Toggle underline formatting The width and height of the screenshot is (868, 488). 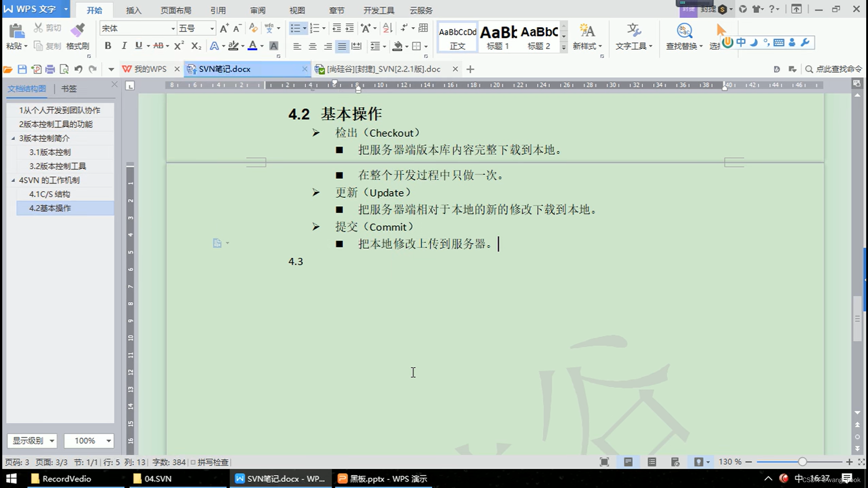(x=138, y=46)
